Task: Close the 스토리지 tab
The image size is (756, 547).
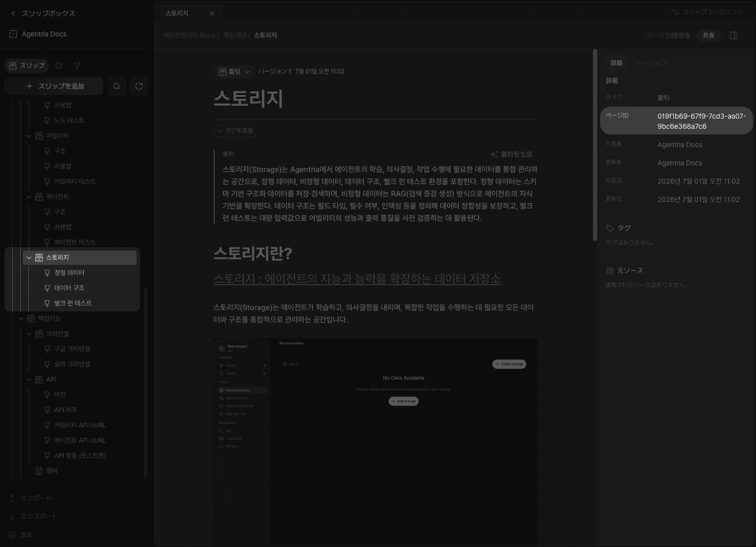Action: click(x=212, y=14)
